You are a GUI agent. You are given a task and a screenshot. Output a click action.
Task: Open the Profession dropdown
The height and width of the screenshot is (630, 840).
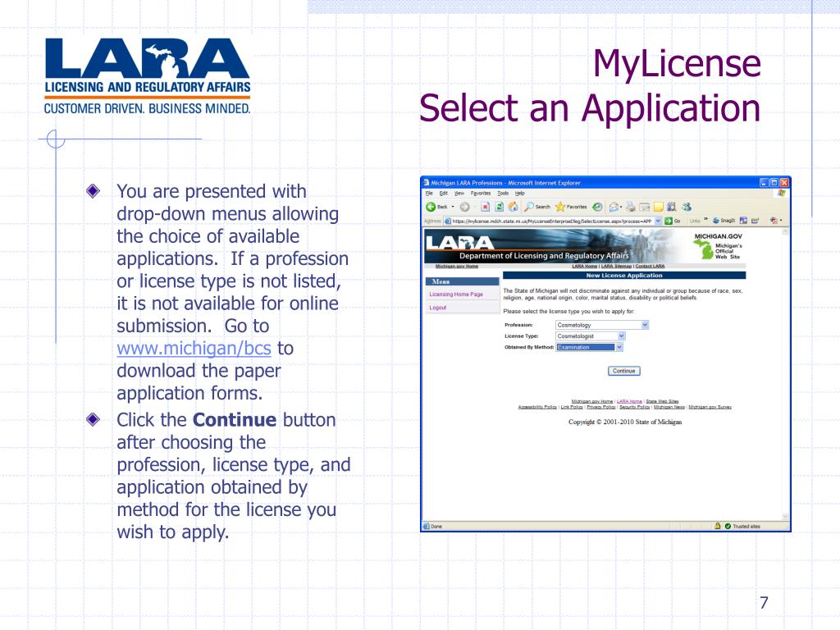click(x=645, y=325)
